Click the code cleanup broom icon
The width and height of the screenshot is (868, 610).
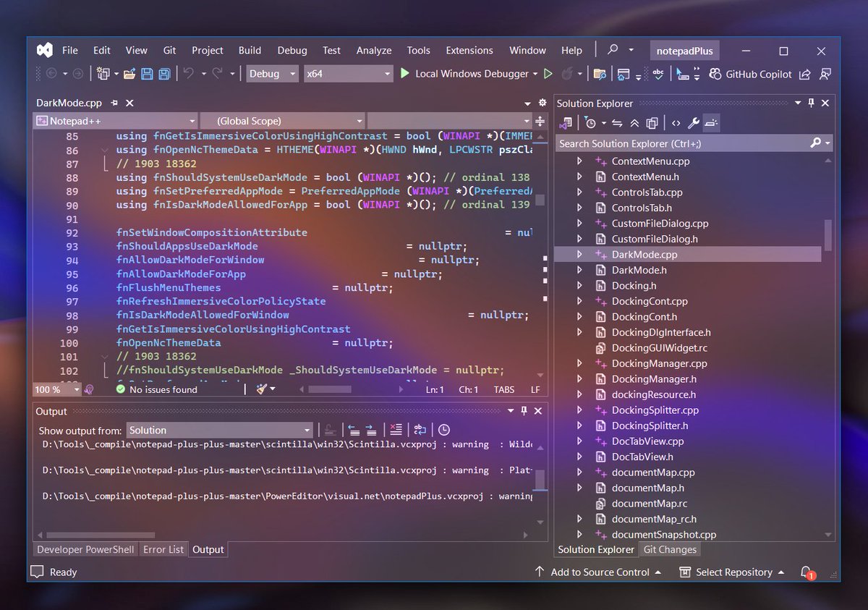pos(262,389)
